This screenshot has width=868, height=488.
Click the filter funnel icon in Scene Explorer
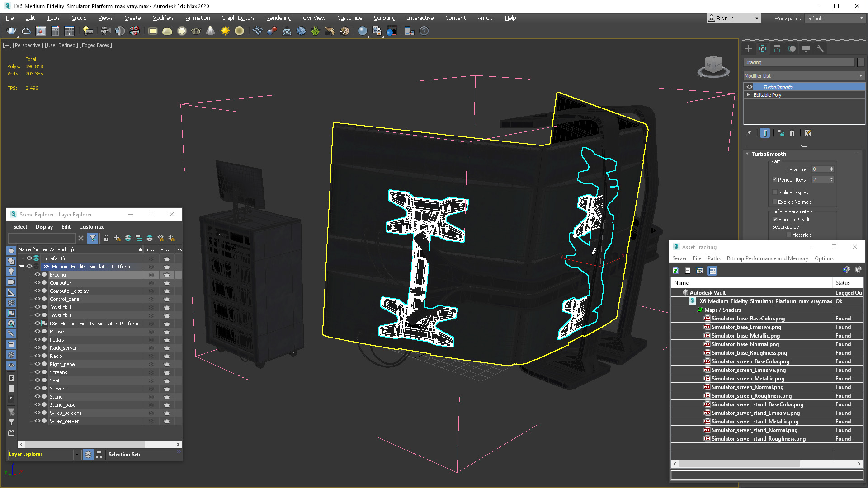[x=93, y=238]
